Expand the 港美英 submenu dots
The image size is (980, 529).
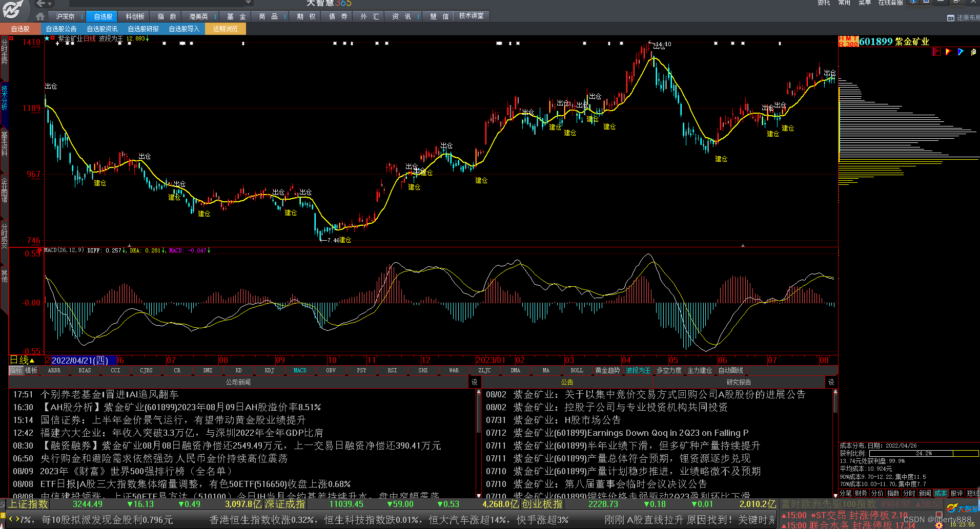215,16
